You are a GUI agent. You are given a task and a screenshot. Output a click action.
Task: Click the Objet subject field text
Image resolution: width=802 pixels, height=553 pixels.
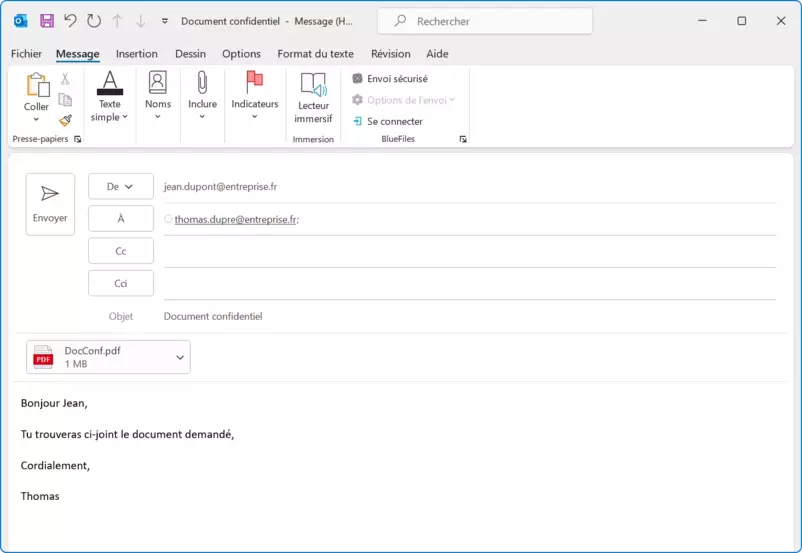coord(213,316)
